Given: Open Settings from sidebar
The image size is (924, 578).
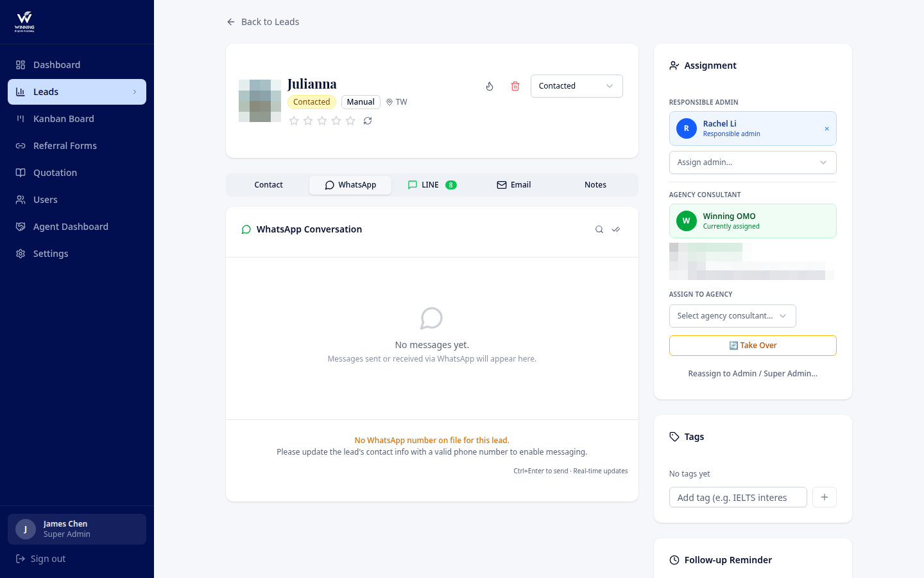Looking at the screenshot, I should click(x=77, y=254).
